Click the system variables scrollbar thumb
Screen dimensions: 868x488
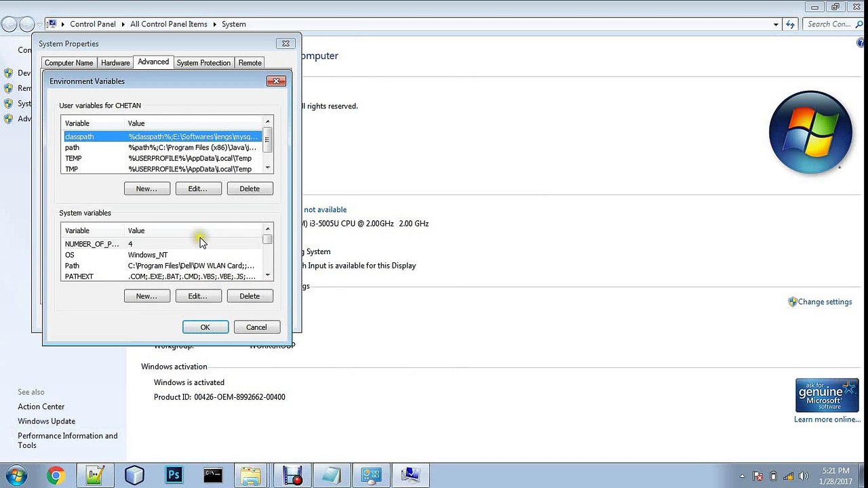(x=268, y=239)
